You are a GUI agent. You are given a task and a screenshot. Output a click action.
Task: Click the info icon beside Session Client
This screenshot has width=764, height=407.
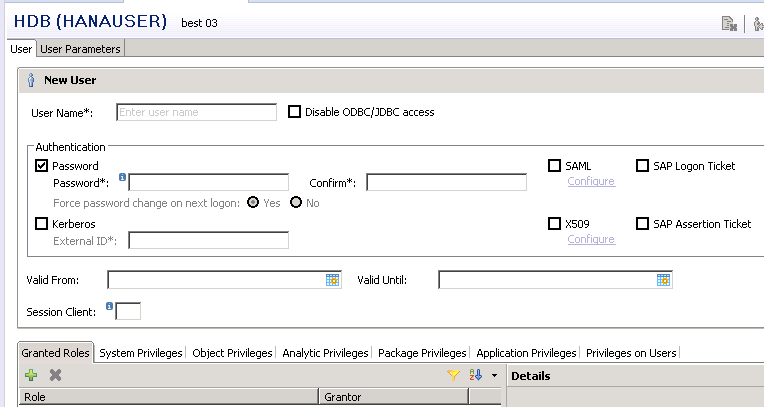coord(110,306)
